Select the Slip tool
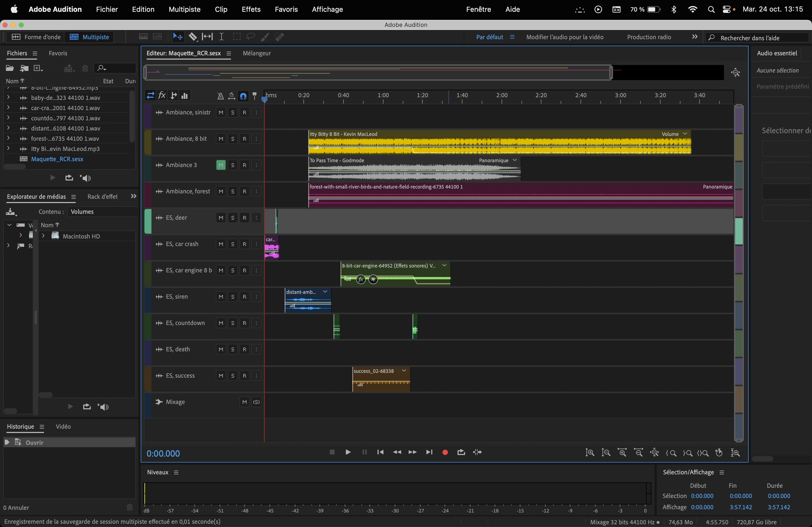 coord(207,37)
